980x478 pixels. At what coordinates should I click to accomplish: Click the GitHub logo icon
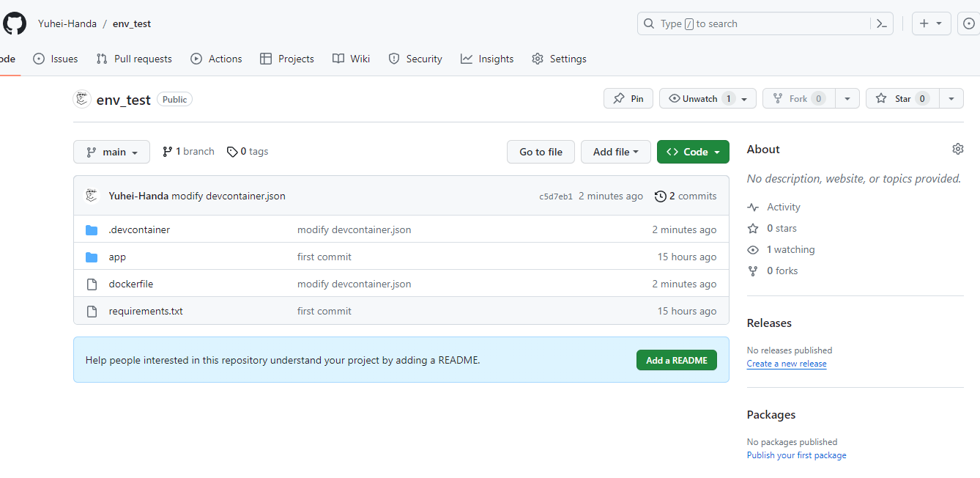[15, 23]
